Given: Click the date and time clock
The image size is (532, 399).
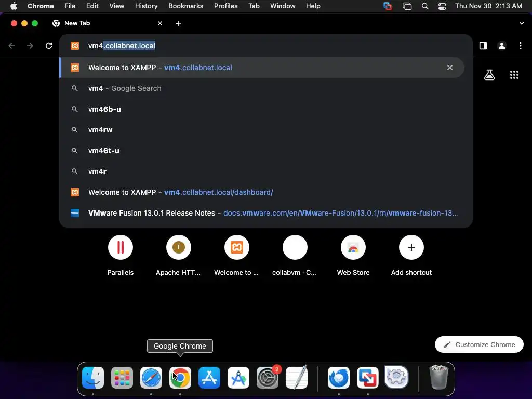Looking at the screenshot, I should point(488,6).
